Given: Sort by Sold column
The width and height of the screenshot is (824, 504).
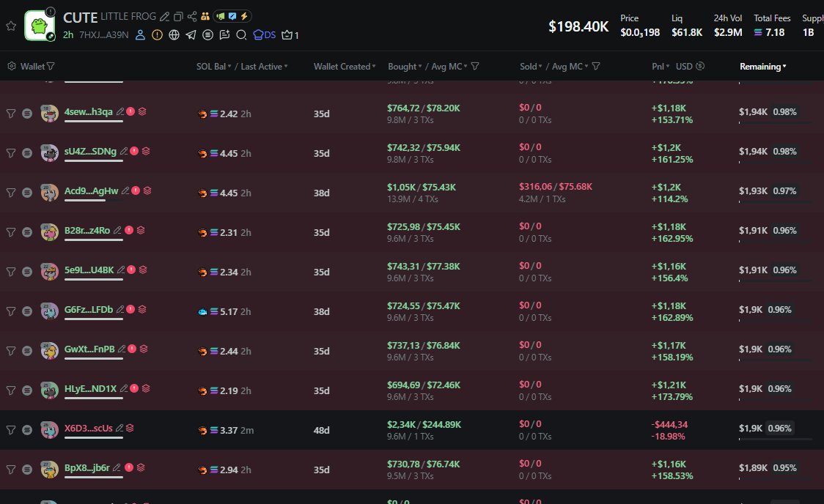Looking at the screenshot, I should point(531,66).
